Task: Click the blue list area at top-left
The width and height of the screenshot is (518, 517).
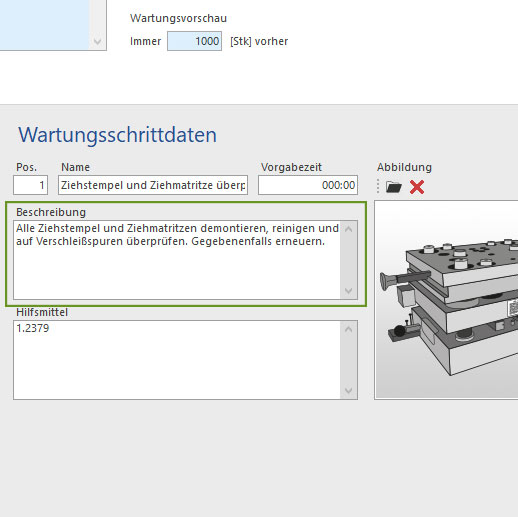Action: (44, 25)
